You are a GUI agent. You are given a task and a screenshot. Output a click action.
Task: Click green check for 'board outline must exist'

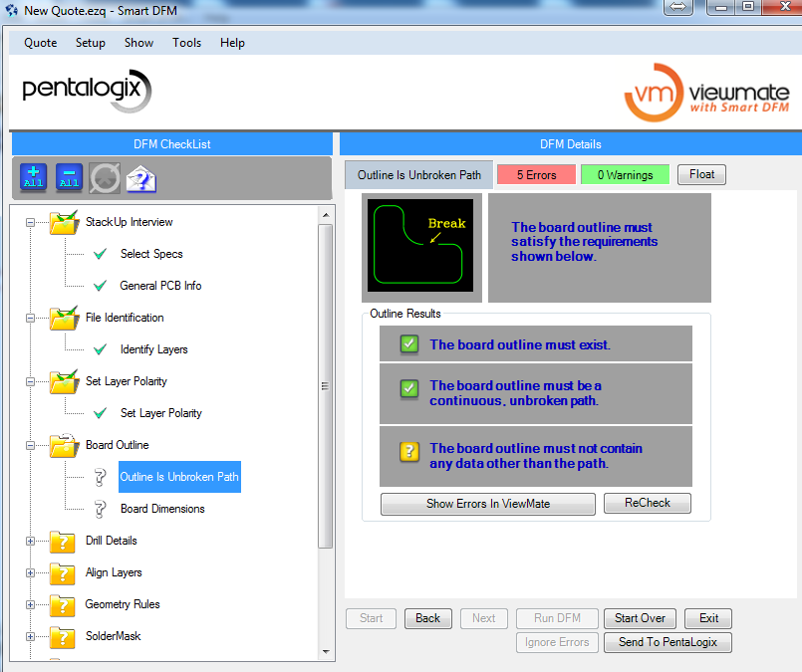click(x=409, y=343)
